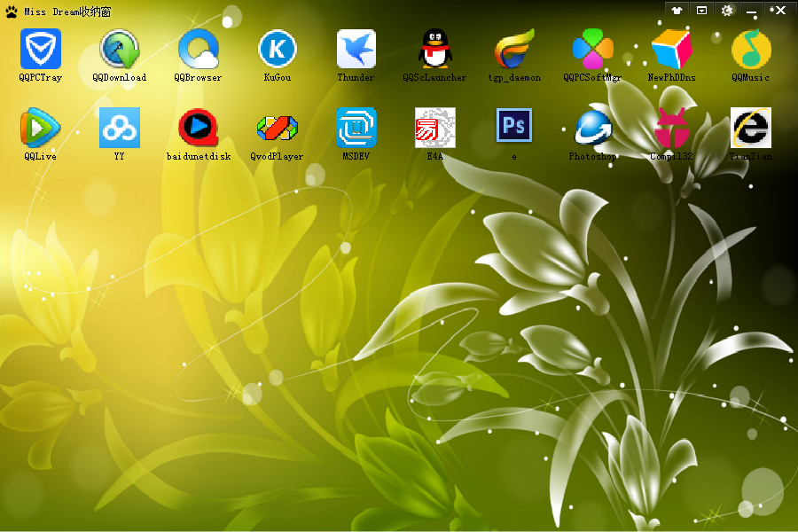Launch the shortcut labeled Photoshop
The height and width of the screenshot is (532, 798).
tap(593, 128)
